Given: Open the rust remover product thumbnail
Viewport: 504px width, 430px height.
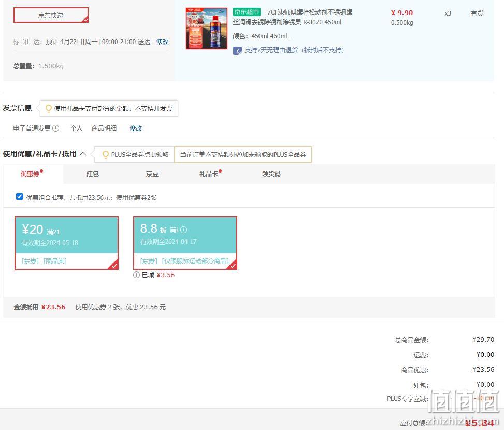Looking at the screenshot, I should tap(207, 28).
